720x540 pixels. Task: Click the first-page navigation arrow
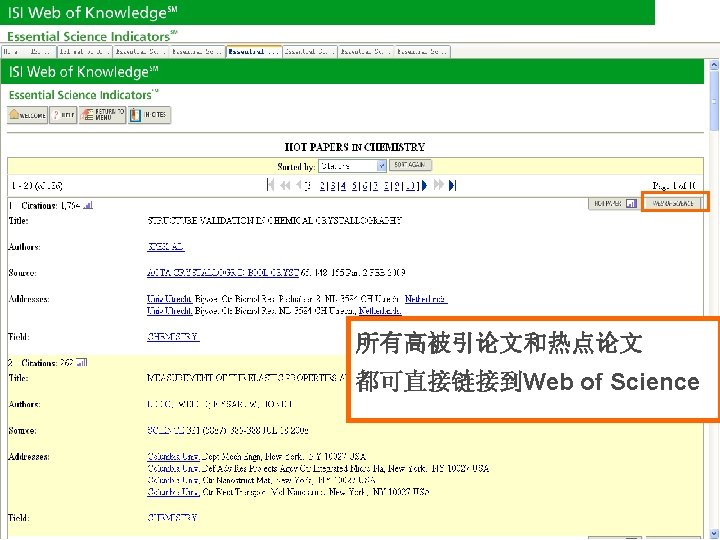(270, 185)
